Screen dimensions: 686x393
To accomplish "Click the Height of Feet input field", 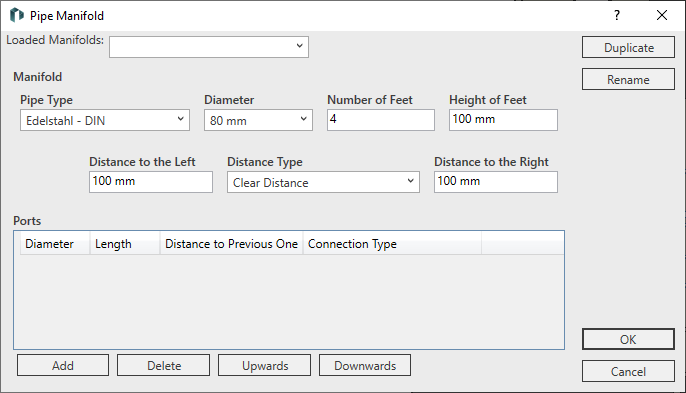I will [x=503, y=120].
